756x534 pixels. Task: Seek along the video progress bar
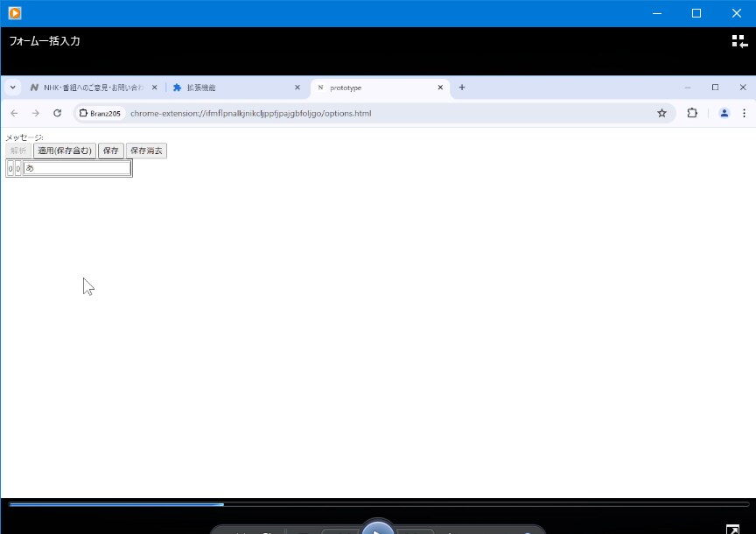[379, 504]
